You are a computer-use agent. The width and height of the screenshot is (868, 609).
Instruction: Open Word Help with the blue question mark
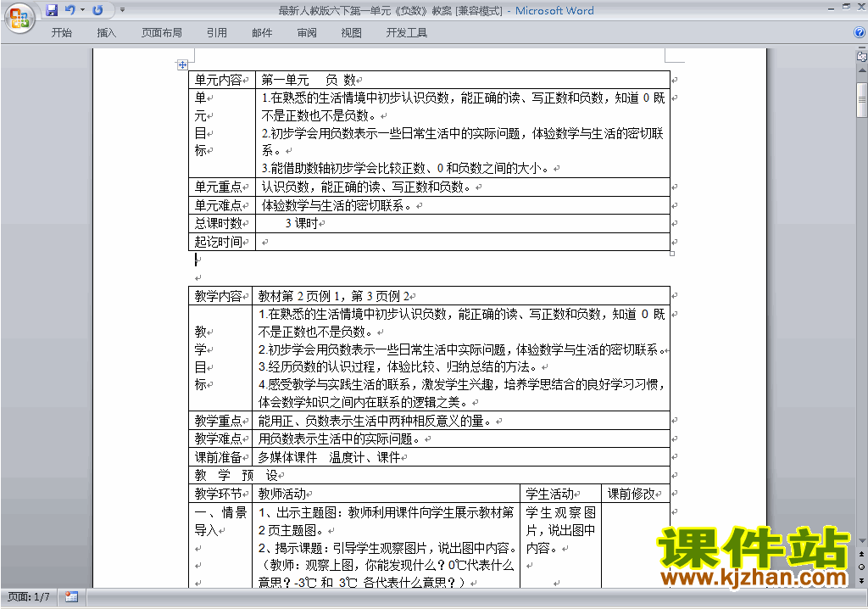[860, 32]
